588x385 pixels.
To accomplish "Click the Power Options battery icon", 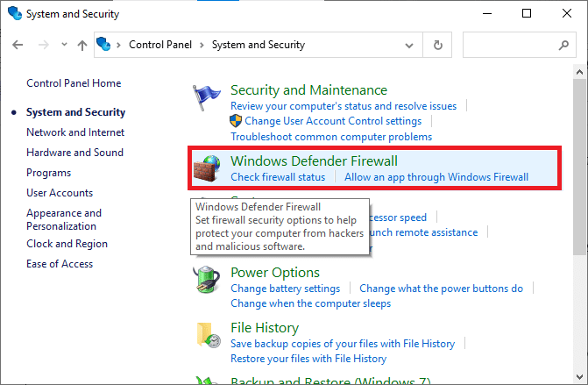I will coord(208,281).
